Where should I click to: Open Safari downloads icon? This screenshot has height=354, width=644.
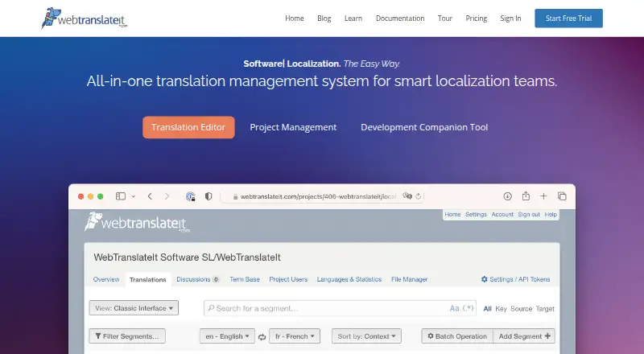[508, 196]
